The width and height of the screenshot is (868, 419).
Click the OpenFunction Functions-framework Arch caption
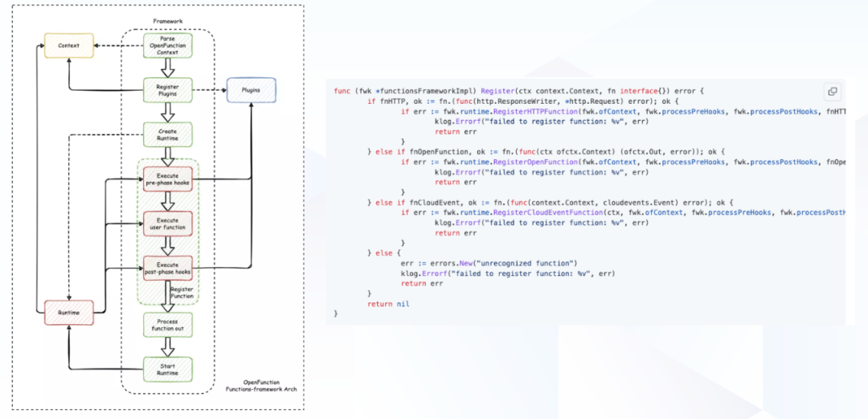tap(261, 386)
